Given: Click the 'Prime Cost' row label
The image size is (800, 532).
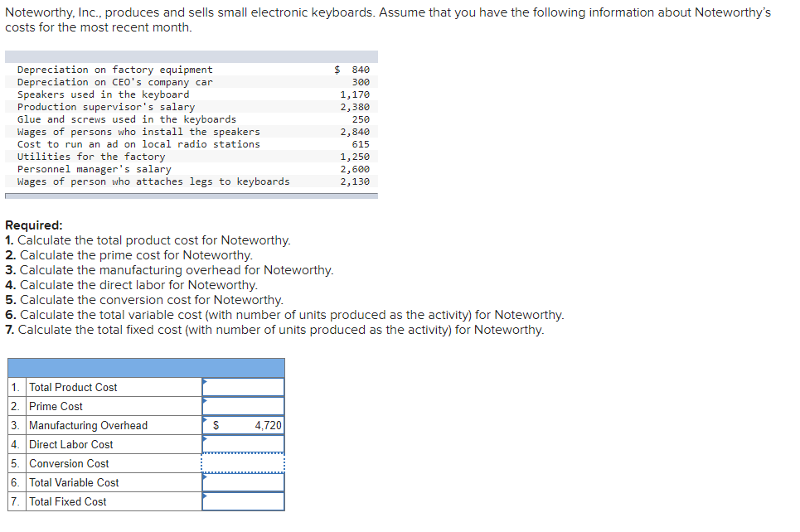Looking at the screenshot, I should point(56,406).
